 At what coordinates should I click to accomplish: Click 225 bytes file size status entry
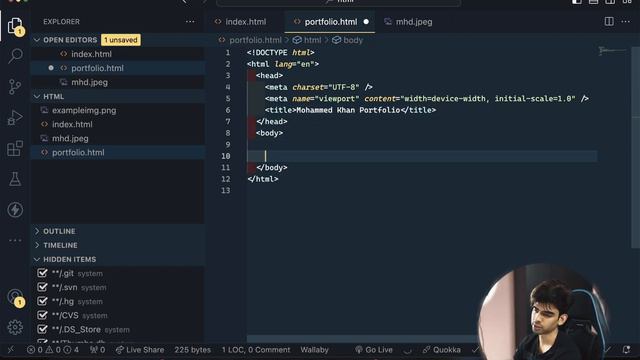[x=193, y=350]
